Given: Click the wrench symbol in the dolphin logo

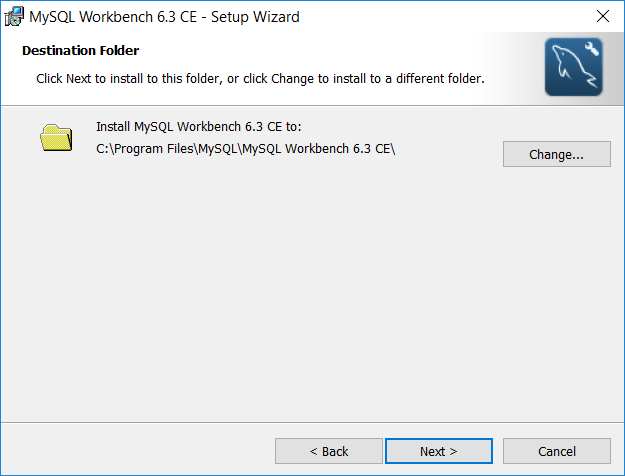Looking at the screenshot, I should click(589, 51).
